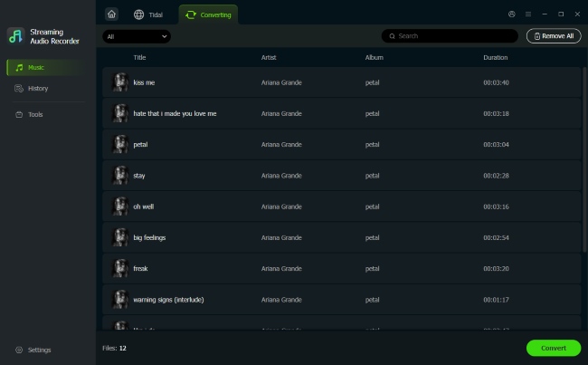This screenshot has width=588, height=365.
Task: Open the account profile icon
Action: pos(511,14)
